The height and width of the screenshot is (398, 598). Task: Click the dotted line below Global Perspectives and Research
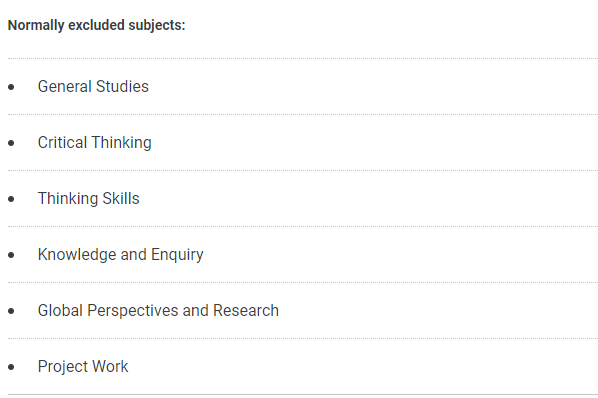pos(303,338)
